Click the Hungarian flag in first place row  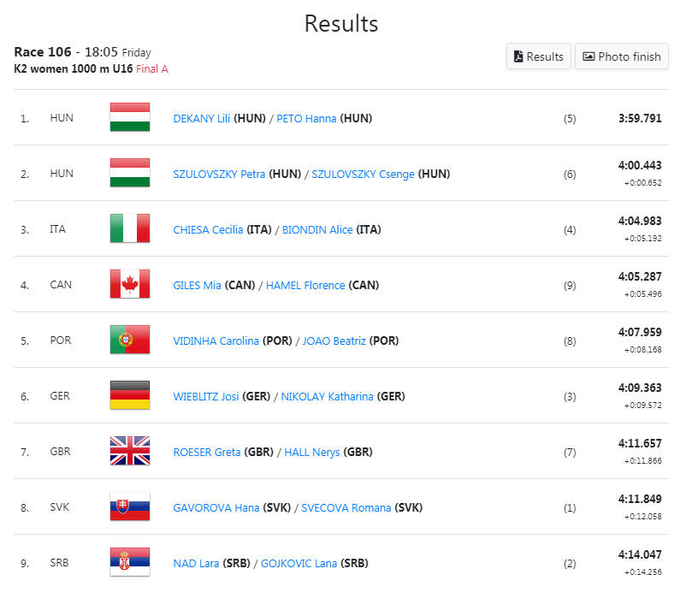(x=130, y=117)
